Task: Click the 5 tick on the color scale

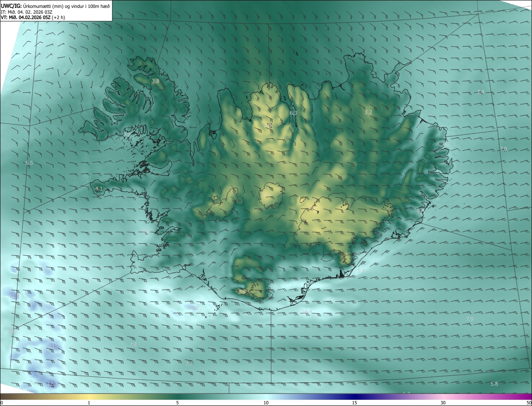Action: (177, 403)
